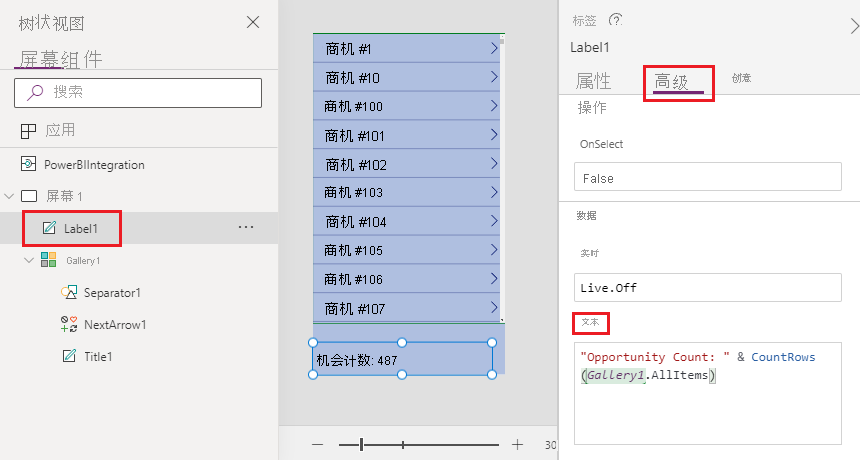Select 屏幕 1 in the tree view
The width and height of the screenshot is (860, 460).
[x=64, y=196]
